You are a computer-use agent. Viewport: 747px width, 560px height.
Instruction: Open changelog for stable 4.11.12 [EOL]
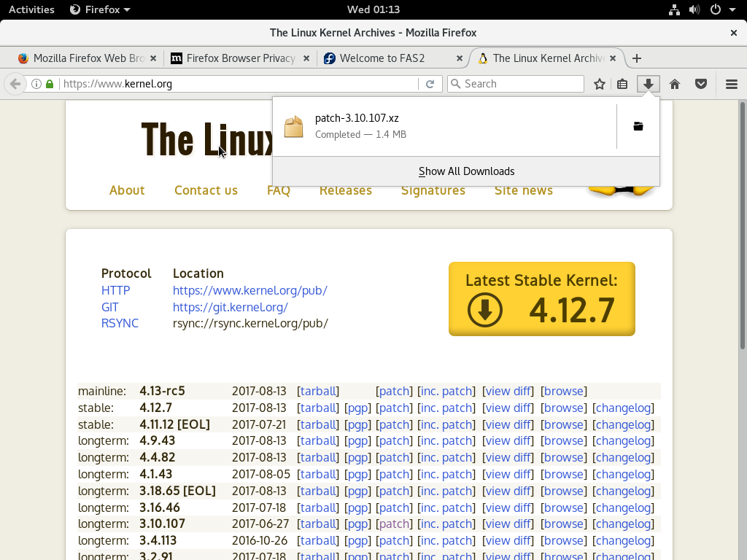[x=623, y=425]
